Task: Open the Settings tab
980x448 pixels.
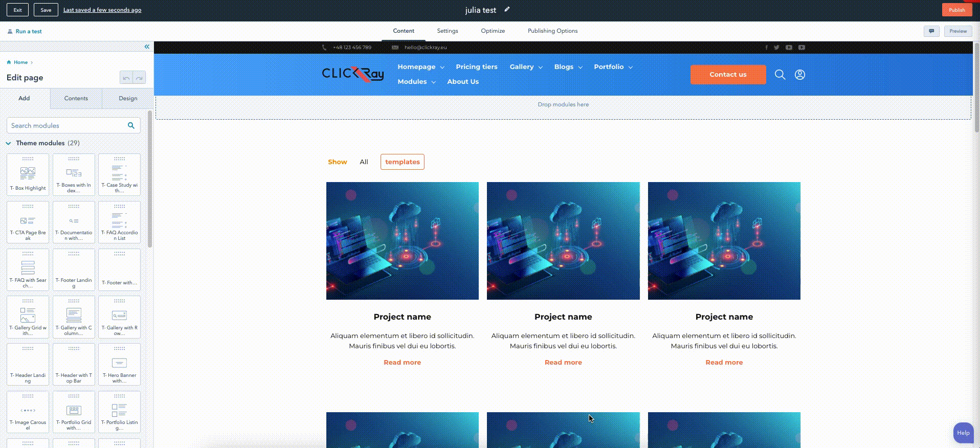Action: [448, 31]
